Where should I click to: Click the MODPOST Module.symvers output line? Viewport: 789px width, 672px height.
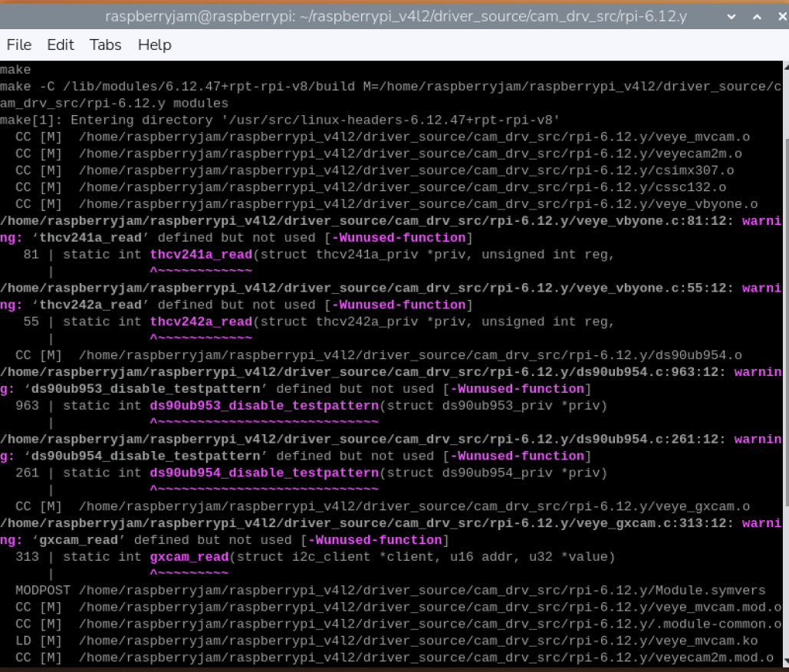point(390,591)
